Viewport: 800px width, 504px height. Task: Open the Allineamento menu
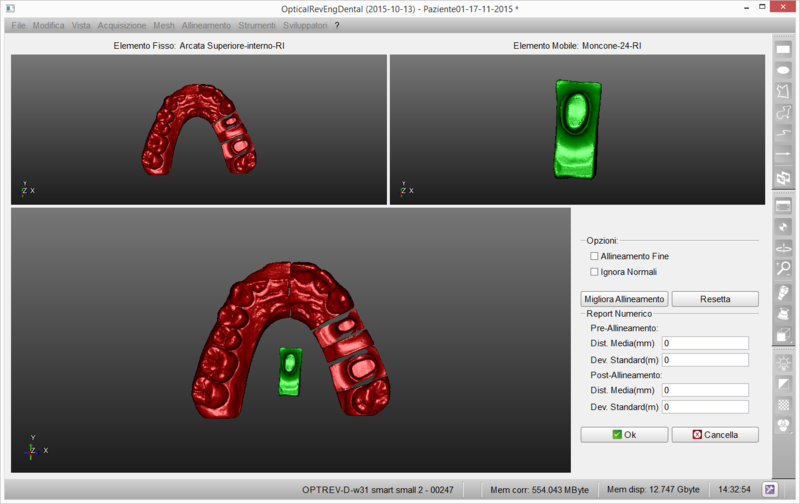click(x=206, y=24)
